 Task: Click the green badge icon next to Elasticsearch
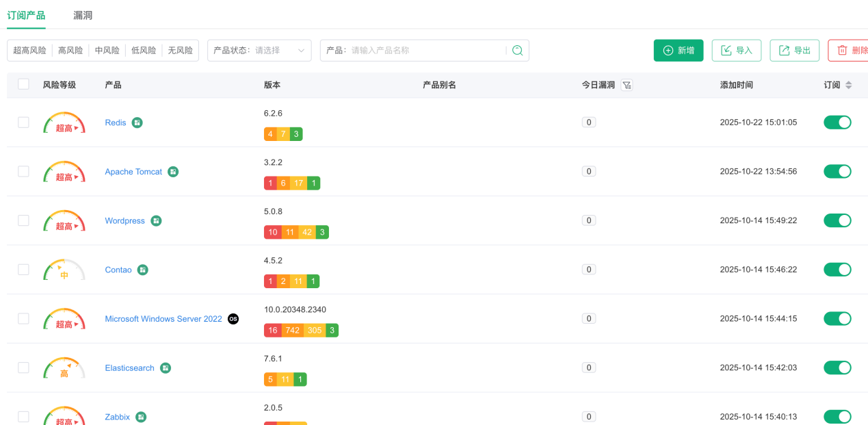(166, 368)
